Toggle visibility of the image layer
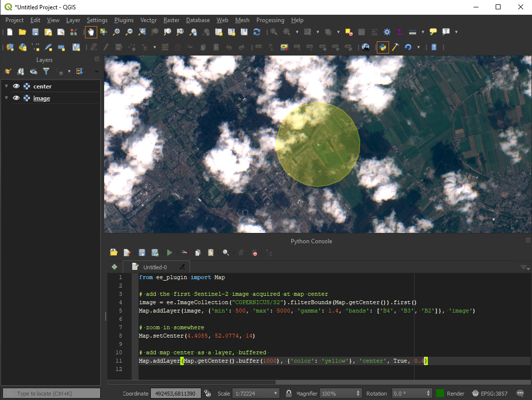Screen dimensions: 532x400 point(16,98)
